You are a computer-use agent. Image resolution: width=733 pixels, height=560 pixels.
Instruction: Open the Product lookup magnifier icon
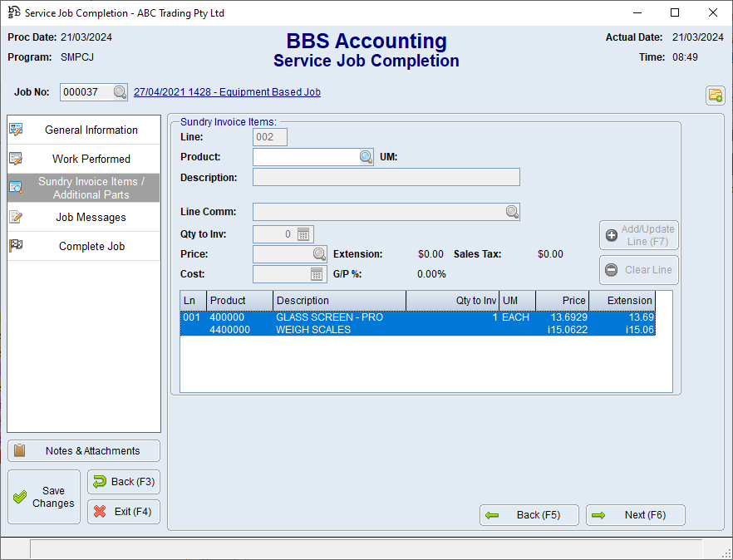tap(366, 157)
